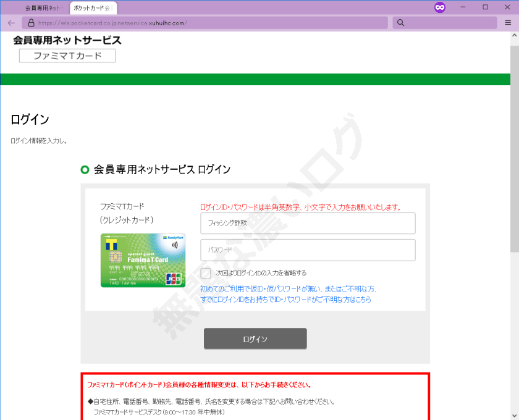Click red notice ファミマTカード(ポイントカード)会員様
The image size is (519, 420).
(x=199, y=385)
